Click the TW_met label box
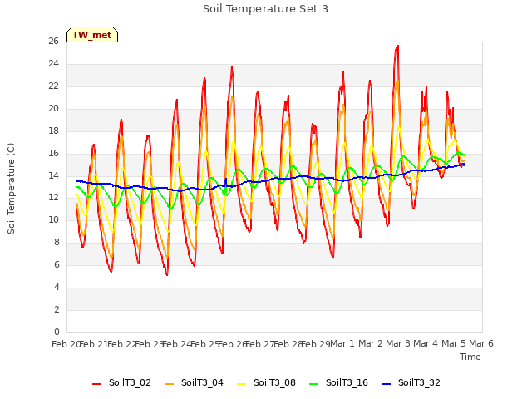The height and width of the screenshot is (399, 532). 92,35
